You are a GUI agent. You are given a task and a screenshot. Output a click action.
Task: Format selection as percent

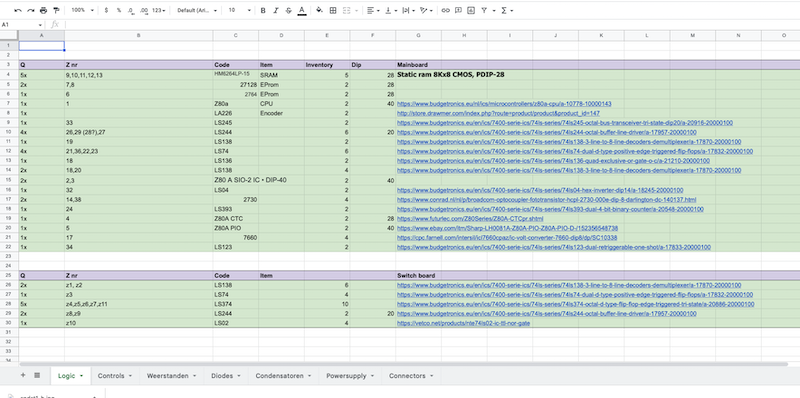(x=119, y=10)
